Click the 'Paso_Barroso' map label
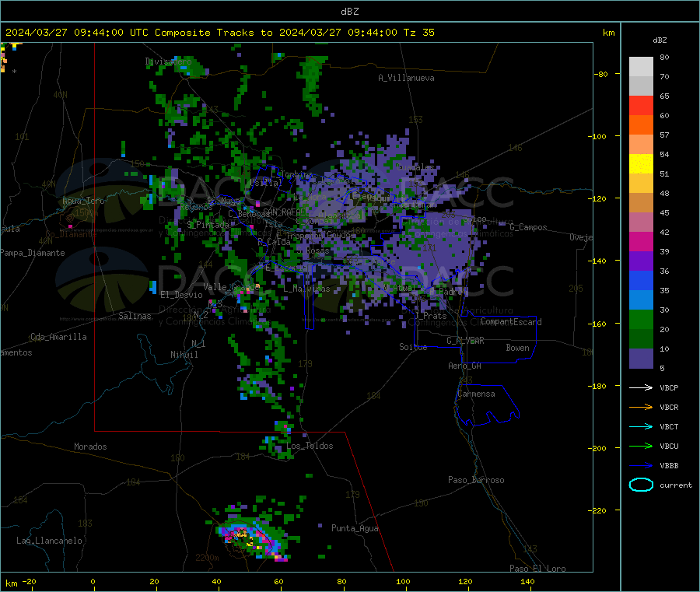Image resolution: width=700 pixels, height=592 pixels. (476, 481)
